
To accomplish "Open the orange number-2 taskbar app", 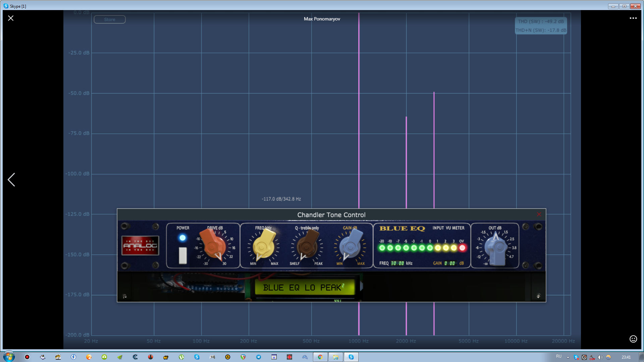I will coord(89,357).
